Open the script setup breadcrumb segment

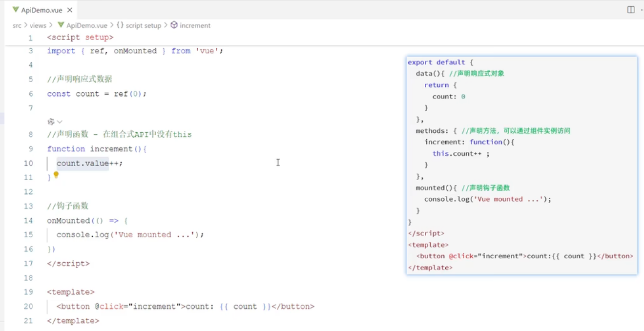144,25
